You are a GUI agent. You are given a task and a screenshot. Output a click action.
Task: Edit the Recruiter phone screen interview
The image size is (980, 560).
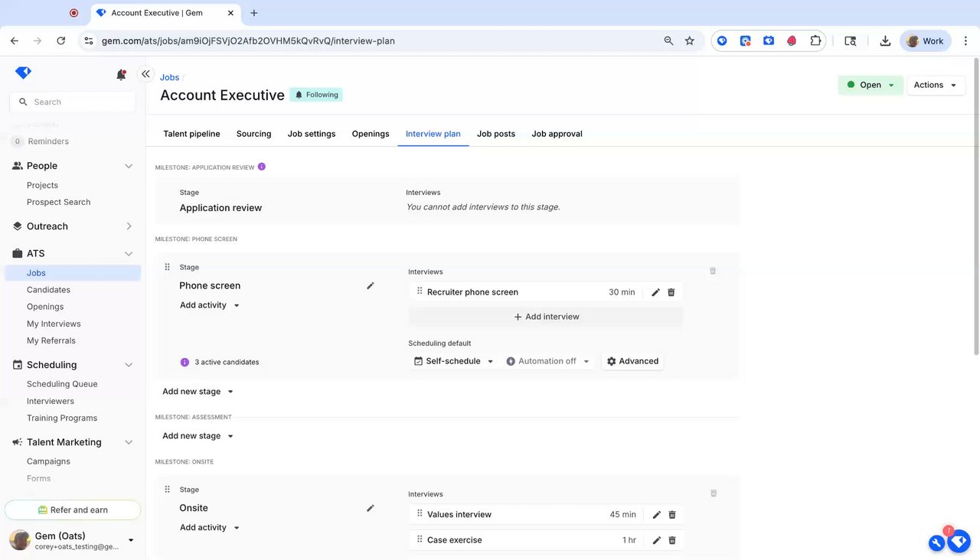coord(655,292)
